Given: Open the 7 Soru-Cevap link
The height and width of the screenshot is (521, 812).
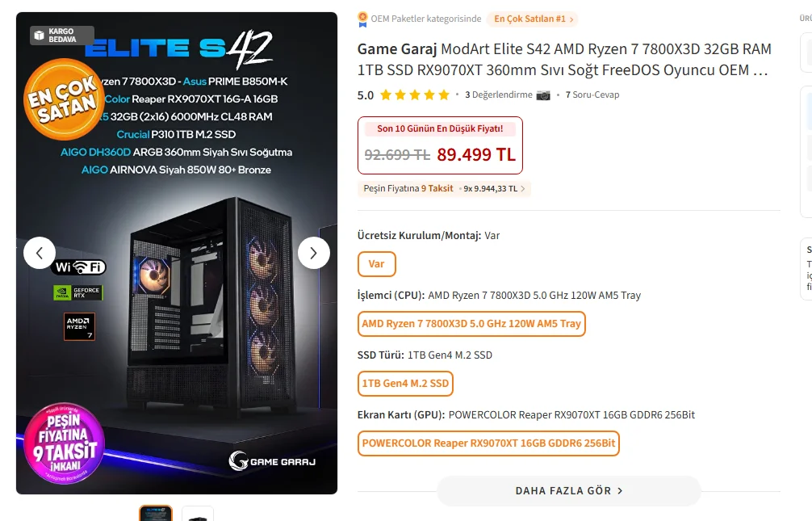Looking at the screenshot, I should 592,95.
